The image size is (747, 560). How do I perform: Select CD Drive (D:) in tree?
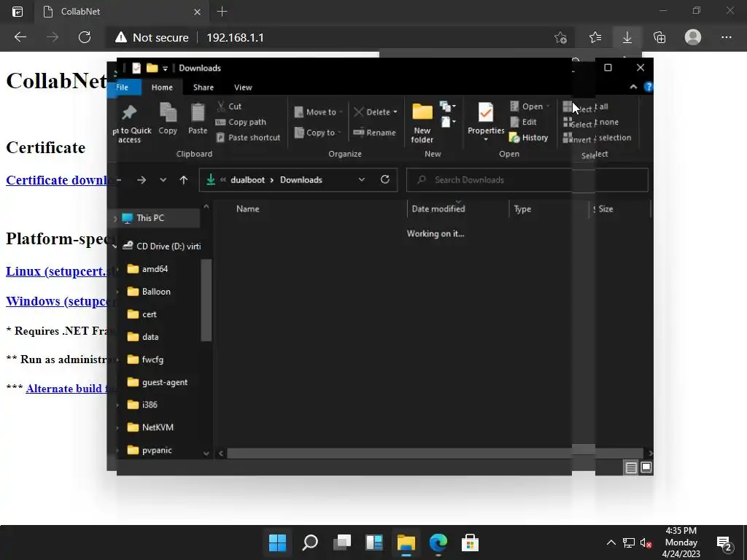(161, 246)
